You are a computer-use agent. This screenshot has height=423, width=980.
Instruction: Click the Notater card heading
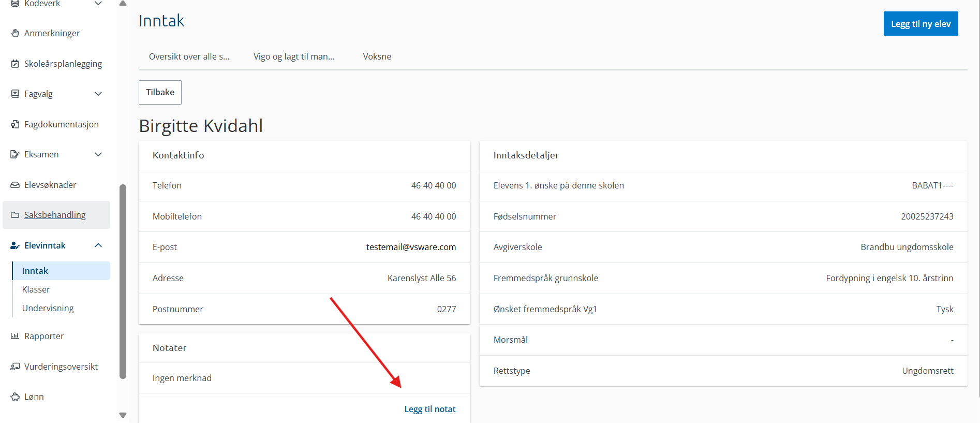tap(170, 348)
